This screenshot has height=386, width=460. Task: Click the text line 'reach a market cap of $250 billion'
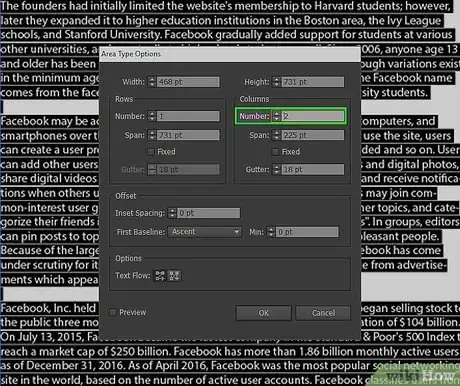pyautogui.click(x=85, y=351)
